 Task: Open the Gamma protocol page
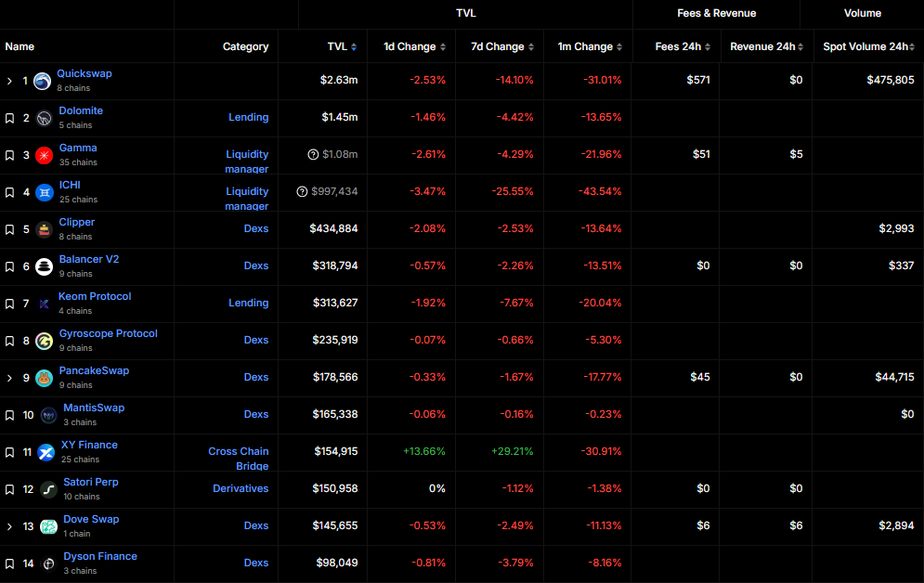78,148
